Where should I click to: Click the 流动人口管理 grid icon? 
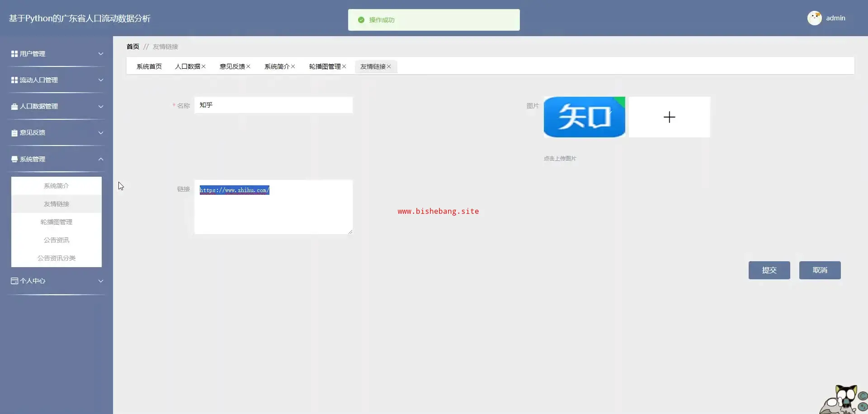point(14,80)
